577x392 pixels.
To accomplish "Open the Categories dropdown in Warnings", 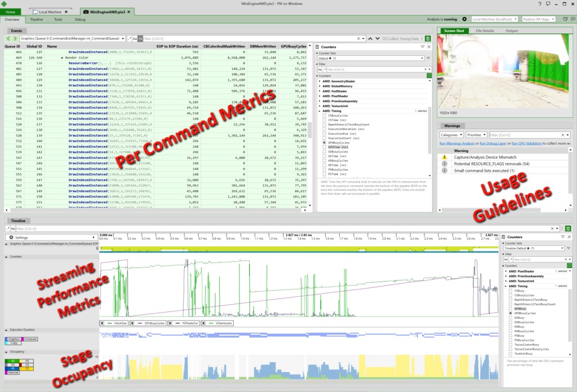I will pos(451,135).
